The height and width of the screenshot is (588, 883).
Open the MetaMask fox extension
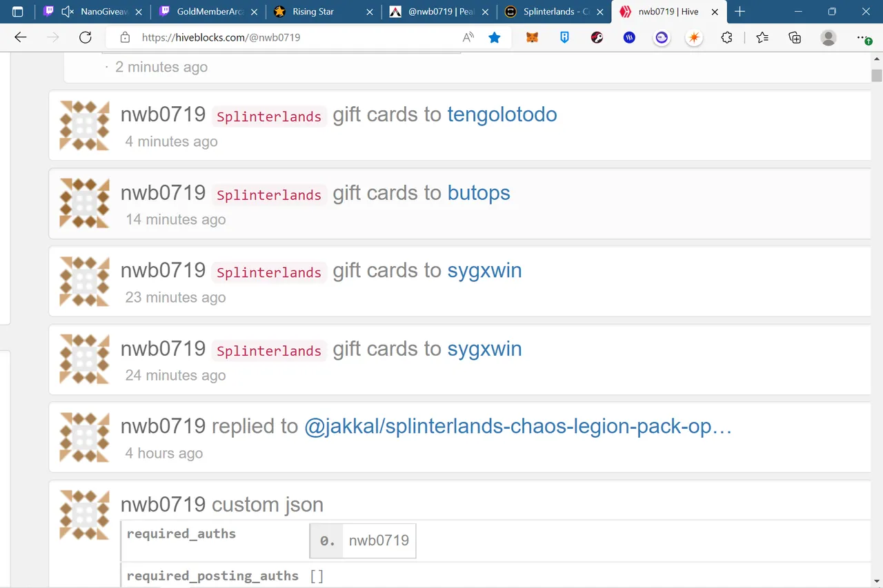coord(532,38)
